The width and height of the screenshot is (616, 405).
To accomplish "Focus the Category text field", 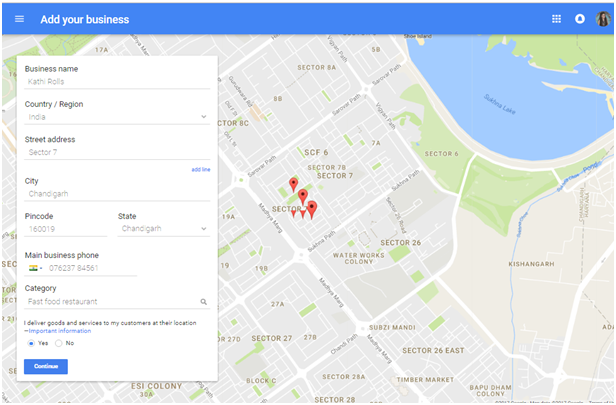I will point(112,302).
